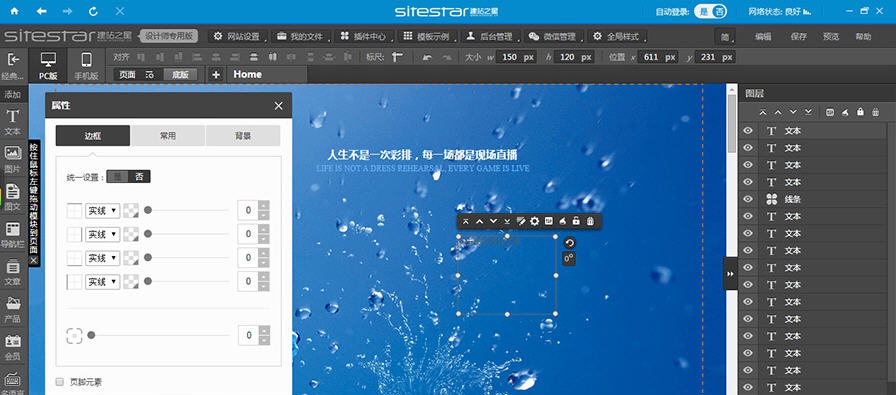Viewport: 896px width, 395px height.
Task: Click the 保存 button
Action: pyautogui.click(x=798, y=37)
